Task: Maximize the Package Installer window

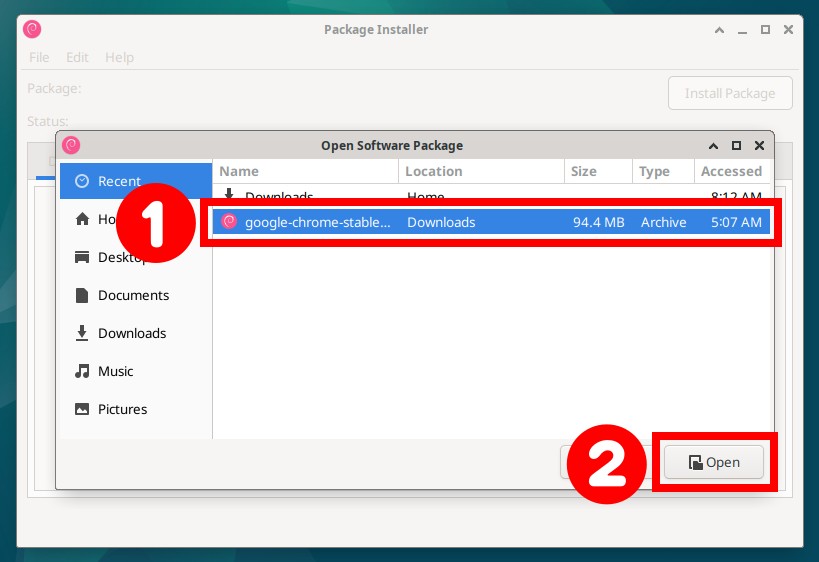Action: 765,30
